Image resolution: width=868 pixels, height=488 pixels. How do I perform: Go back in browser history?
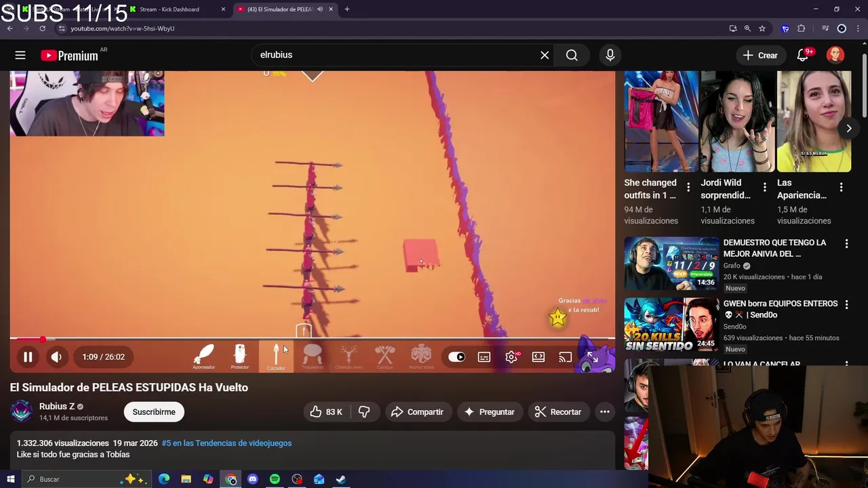pos(9,28)
